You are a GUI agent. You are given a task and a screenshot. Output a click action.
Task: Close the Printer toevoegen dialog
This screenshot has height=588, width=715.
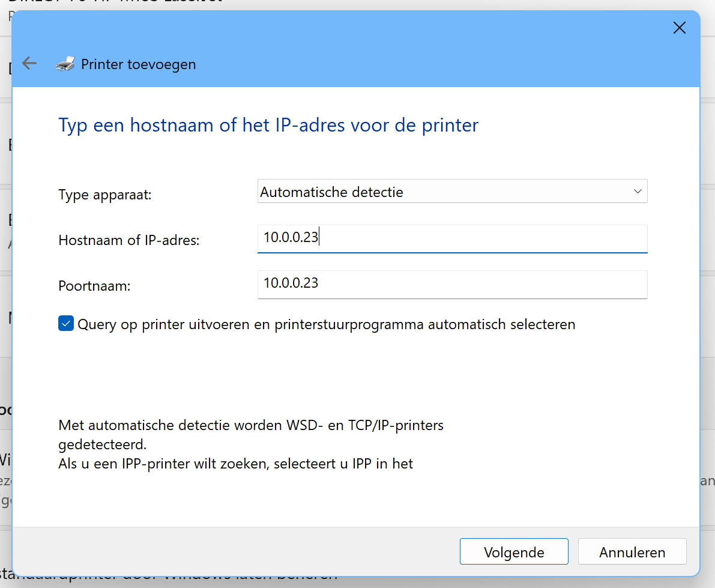pyautogui.click(x=679, y=28)
